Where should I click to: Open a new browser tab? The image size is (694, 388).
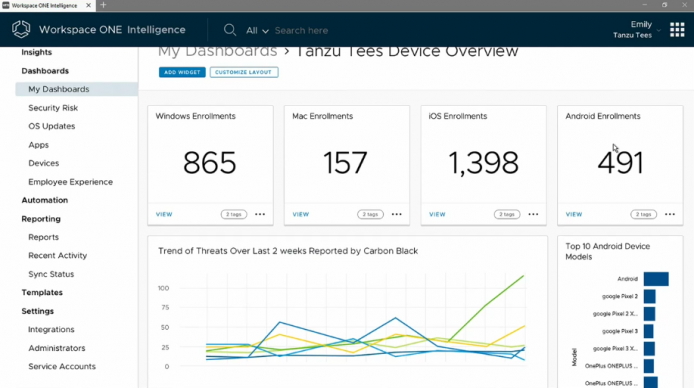click(103, 5)
